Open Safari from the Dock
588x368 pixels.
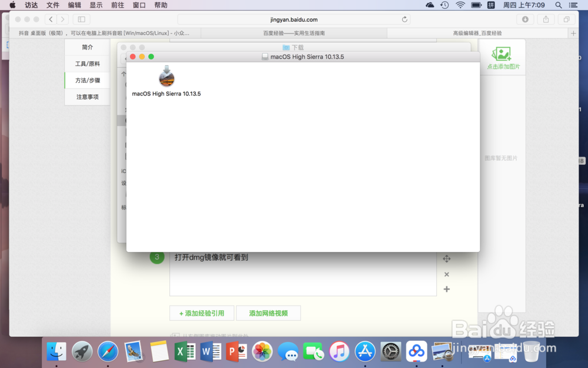108,352
